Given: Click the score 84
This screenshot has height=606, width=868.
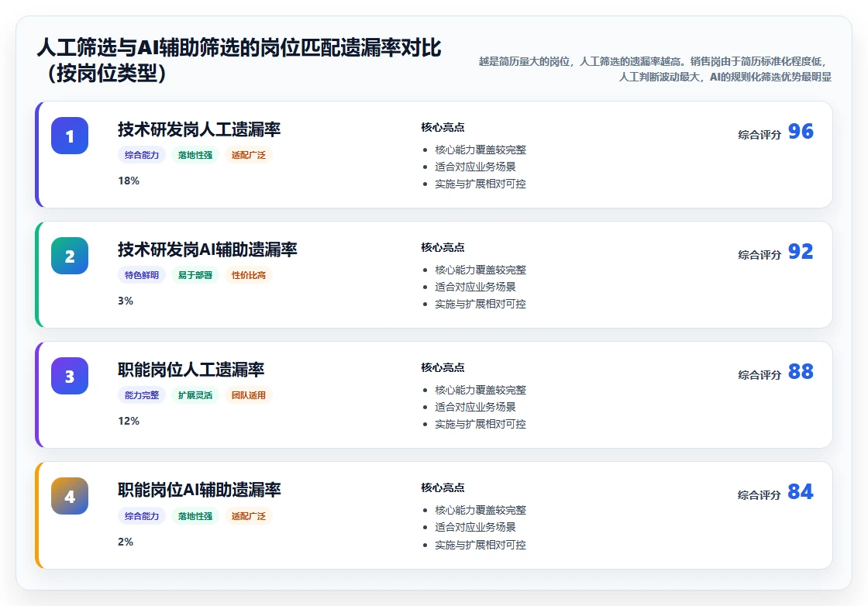Looking at the screenshot, I should (x=801, y=491).
